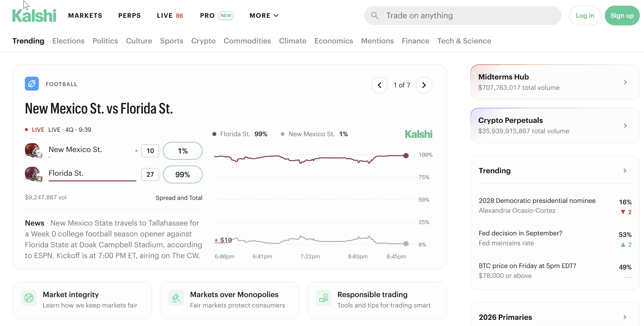Viewport: 644px width, 326px height.
Task: Open the Responsible trading card
Action: pyautogui.click(x=377, y=300)
